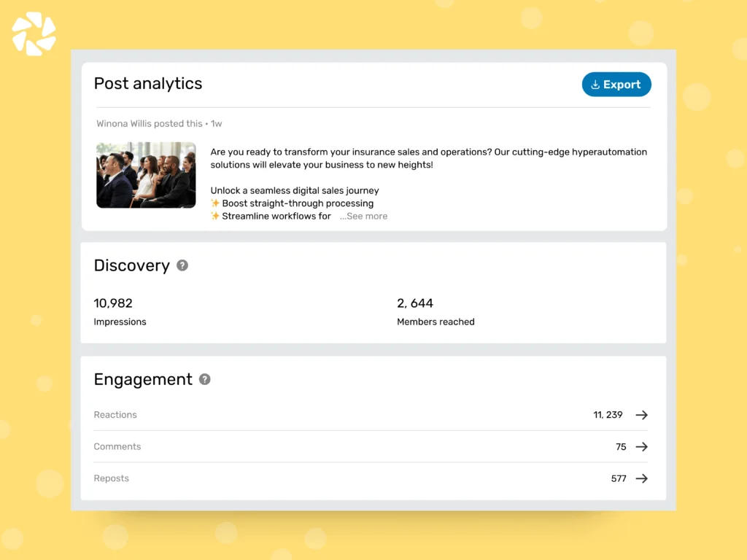This screenshot has width=747, height=560.
Task: Click the arrow next to Reposts count
Action: click(x=641, y=478)
